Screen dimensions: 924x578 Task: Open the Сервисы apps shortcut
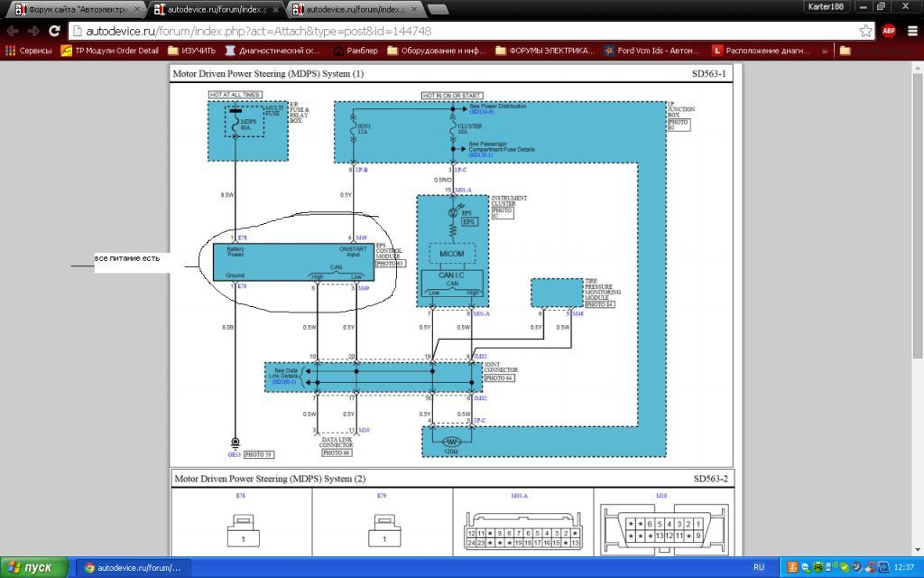tap(28, 51)
